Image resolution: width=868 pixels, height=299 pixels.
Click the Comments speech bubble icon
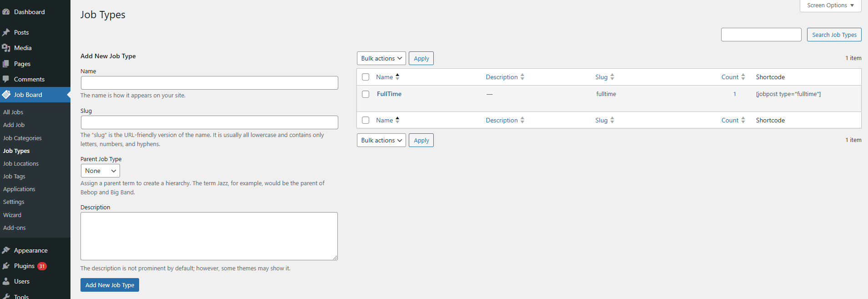[x=6, y=79]
